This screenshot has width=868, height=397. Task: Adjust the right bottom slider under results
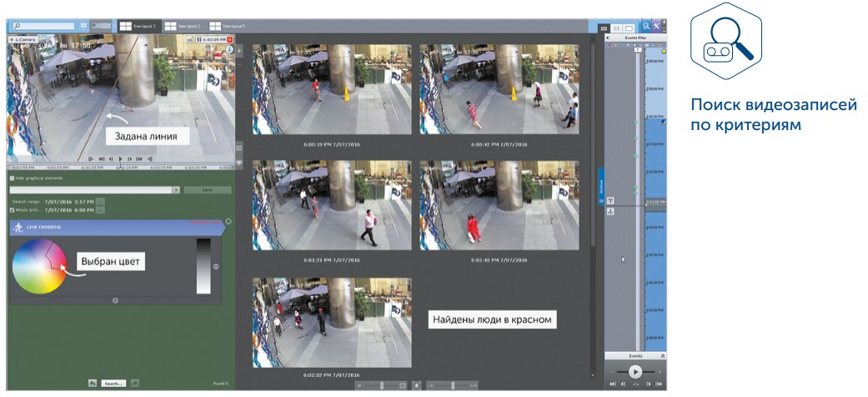pos(454,385)
